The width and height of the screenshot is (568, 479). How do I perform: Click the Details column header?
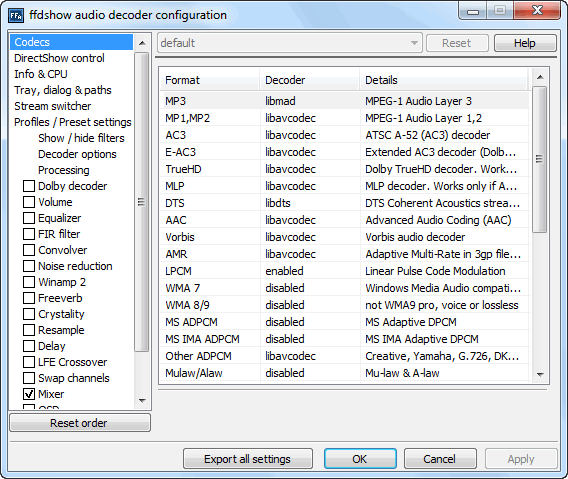point(444,80)
